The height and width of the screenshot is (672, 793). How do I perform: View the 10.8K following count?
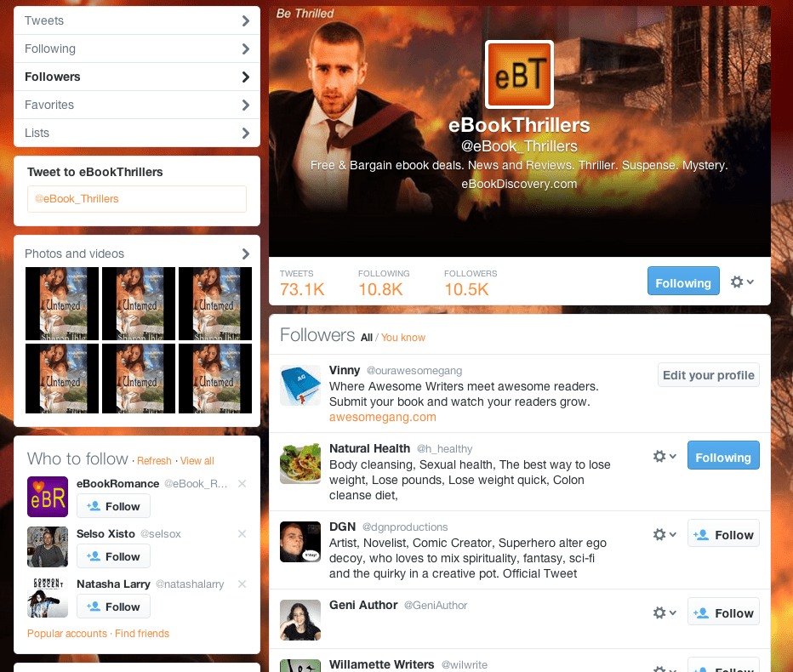tap(384, 282)
